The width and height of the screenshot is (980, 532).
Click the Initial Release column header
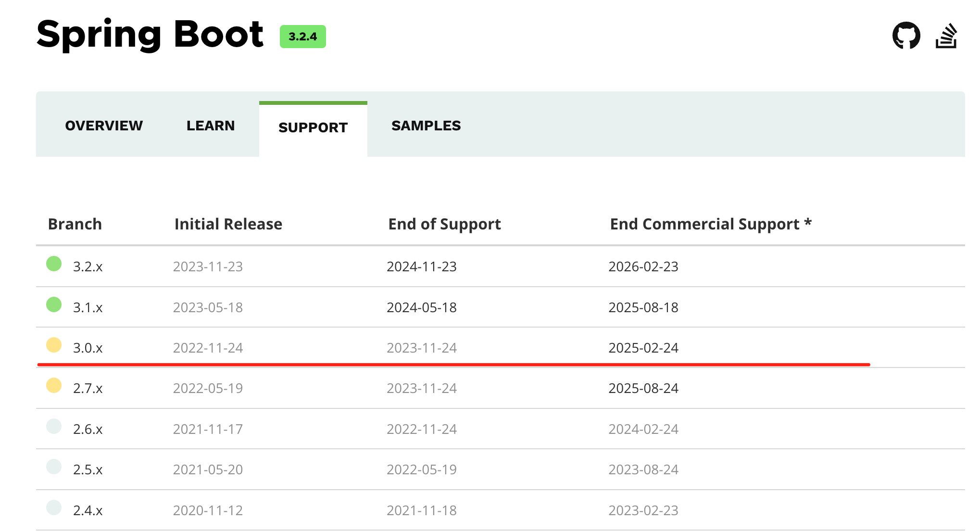(x=228, y=224)
